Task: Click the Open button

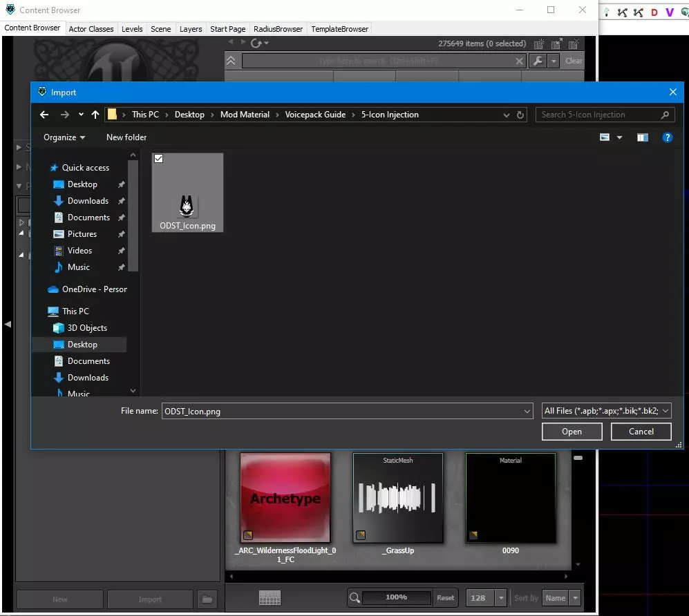Action: pos(572,432)
